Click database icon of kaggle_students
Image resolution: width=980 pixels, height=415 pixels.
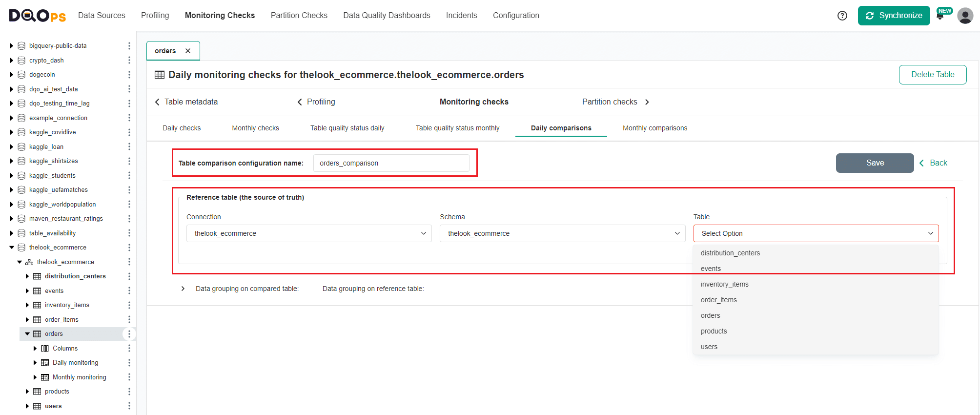click(21, 176)
